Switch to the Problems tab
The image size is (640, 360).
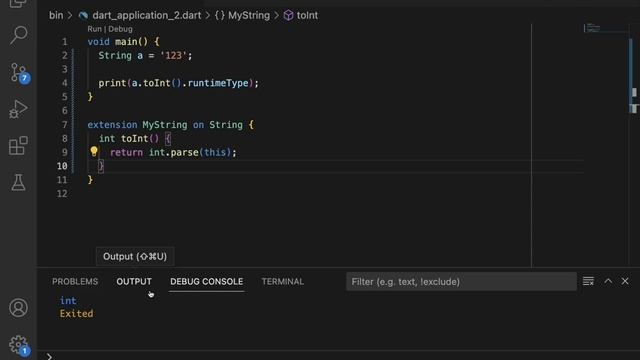(75, 282)
